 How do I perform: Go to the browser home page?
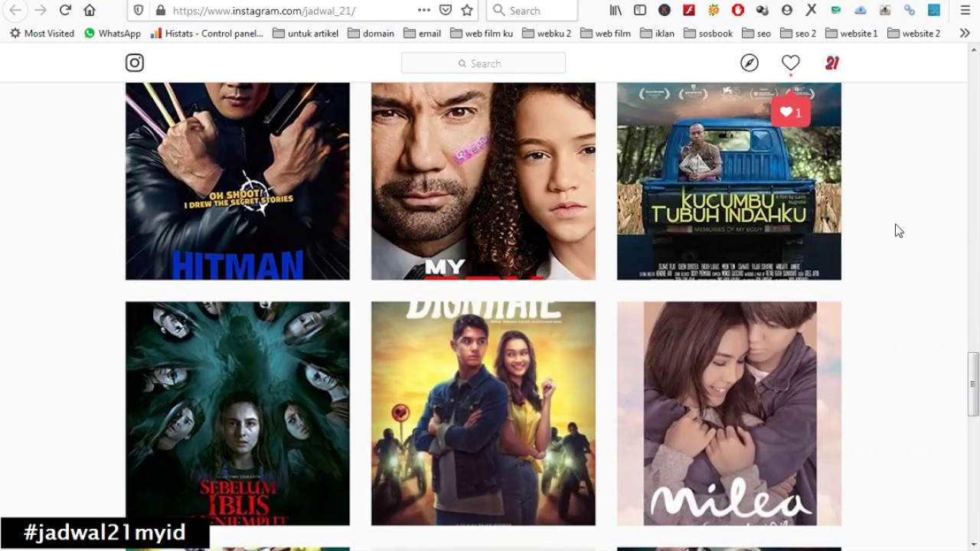[90, 10]
